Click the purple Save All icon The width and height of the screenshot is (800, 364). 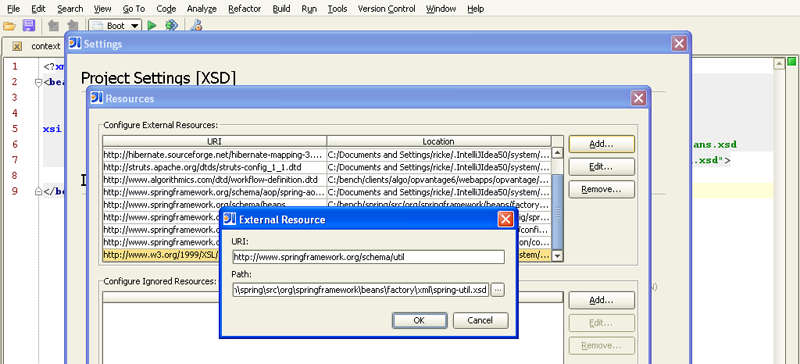click(x=29, y=26)
